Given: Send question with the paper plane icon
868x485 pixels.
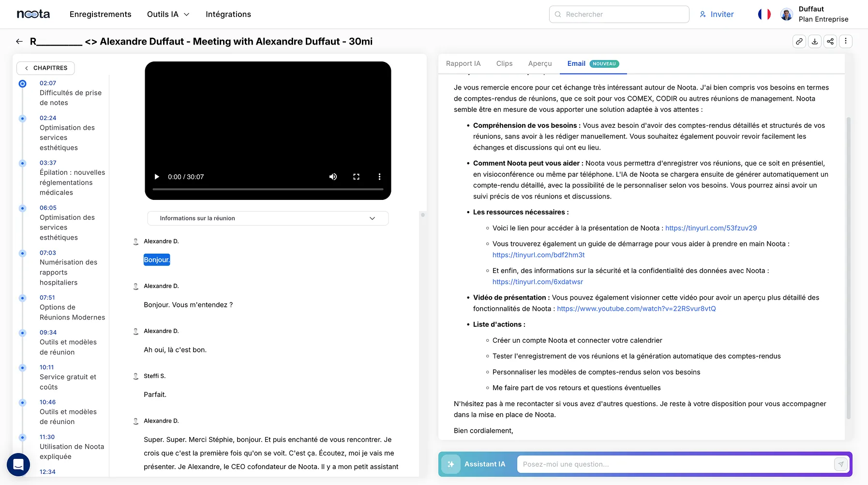Looking at the screenshot, I should (841, 464).
